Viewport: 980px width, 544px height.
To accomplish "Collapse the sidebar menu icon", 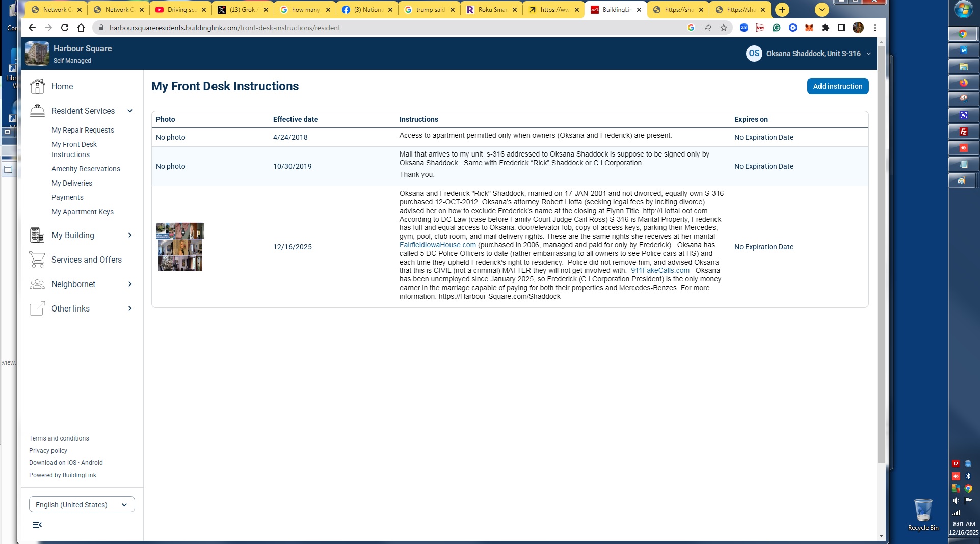I will pyautogui.click(x=37, y=525).
